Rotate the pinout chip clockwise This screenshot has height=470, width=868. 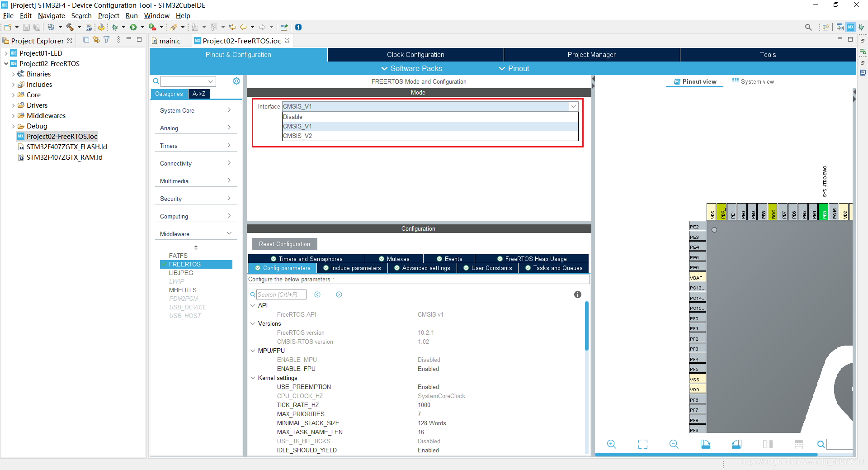(705, 444)
